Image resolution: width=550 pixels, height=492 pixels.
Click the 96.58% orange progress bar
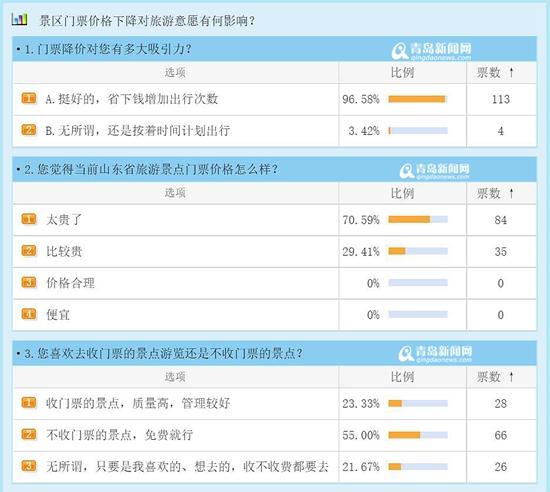(x=418, y=99)
